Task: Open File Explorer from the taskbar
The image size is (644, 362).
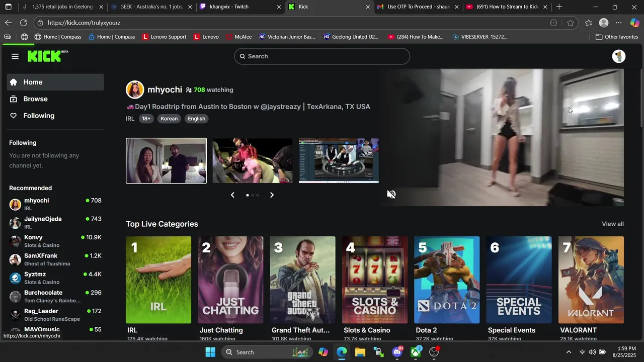Action: pos(360,352)
